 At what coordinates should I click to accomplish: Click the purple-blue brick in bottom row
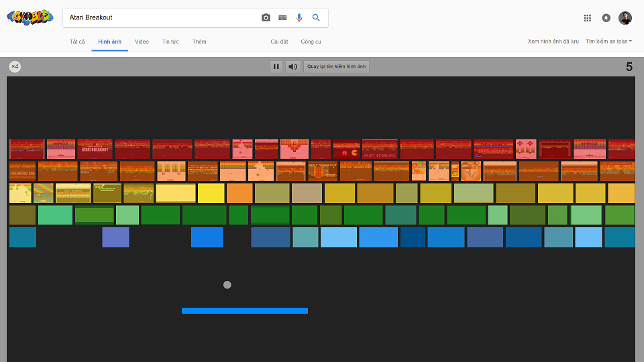[x=116, y=237]
